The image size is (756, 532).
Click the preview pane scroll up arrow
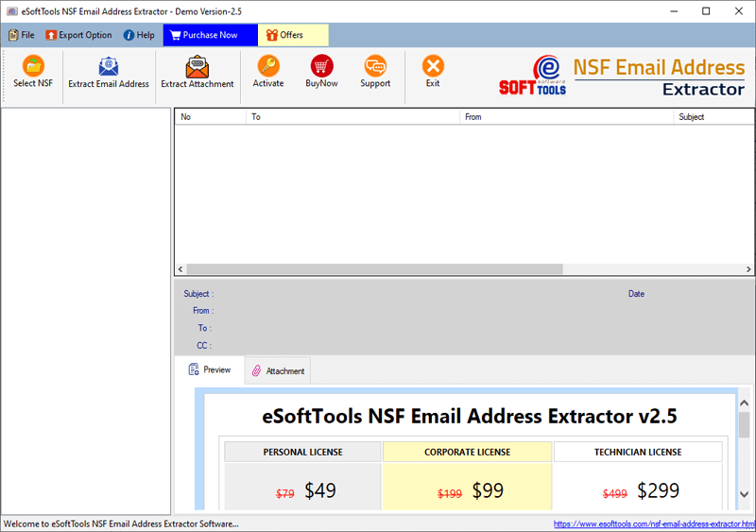tap(744, 403)
